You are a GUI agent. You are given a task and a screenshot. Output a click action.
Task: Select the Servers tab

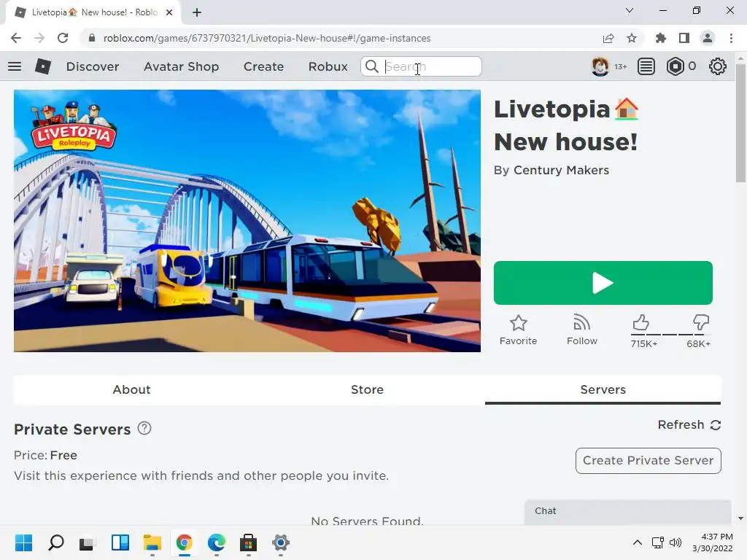coord(603,389)
